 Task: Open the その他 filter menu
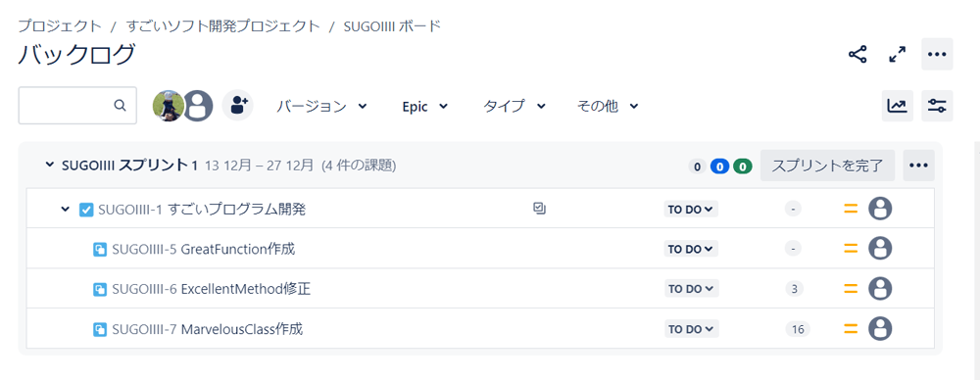(608, 106)
